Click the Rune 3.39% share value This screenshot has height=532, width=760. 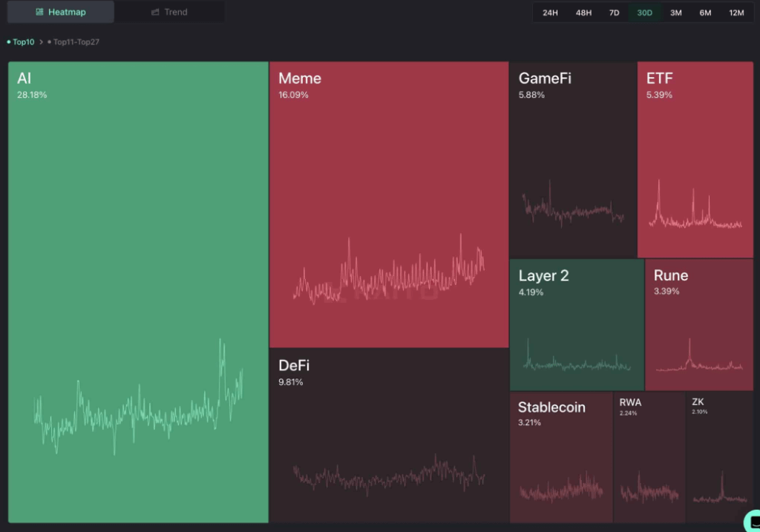pyautogui.click(x=666, y=291)
